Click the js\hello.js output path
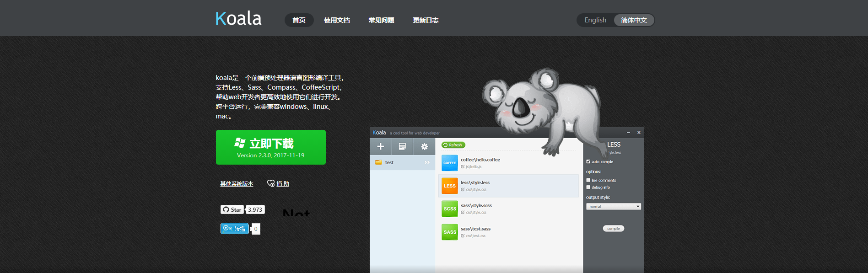 click(474, 167)
